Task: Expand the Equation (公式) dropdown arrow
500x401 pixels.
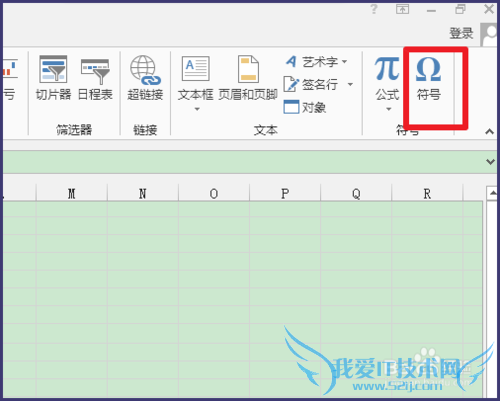Action: pos(389,109)
